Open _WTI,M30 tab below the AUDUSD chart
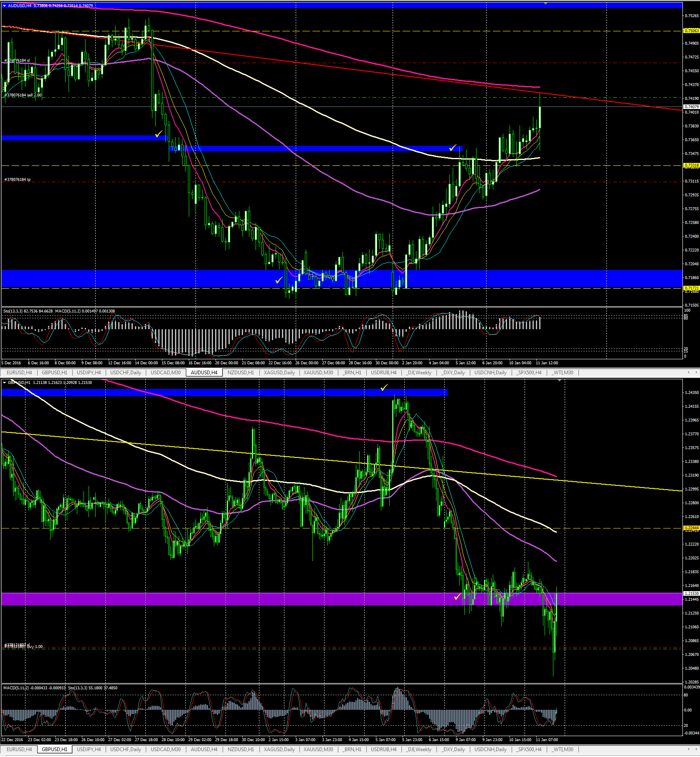Image resolution: width=700 pixels, height=757 pixels. 563,373
